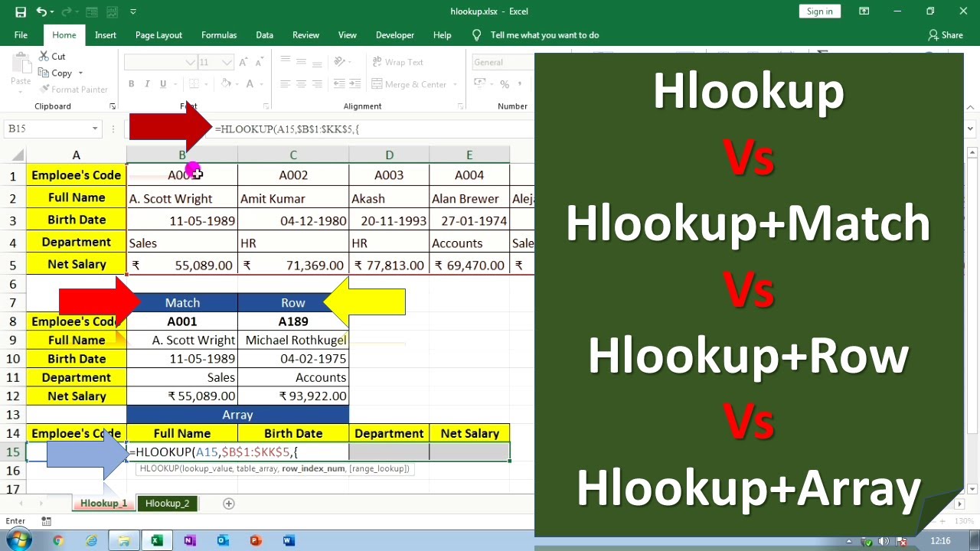
Task: Click the Cut command
Action: [52, 57]
